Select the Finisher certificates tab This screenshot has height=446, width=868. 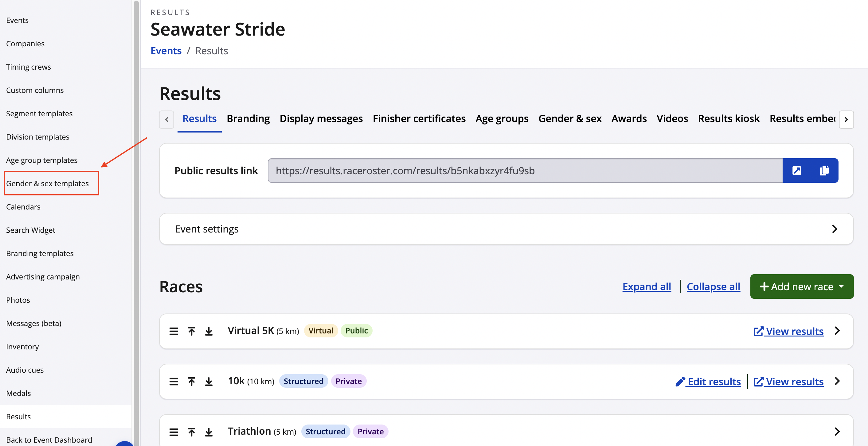(x=419, y=118)
